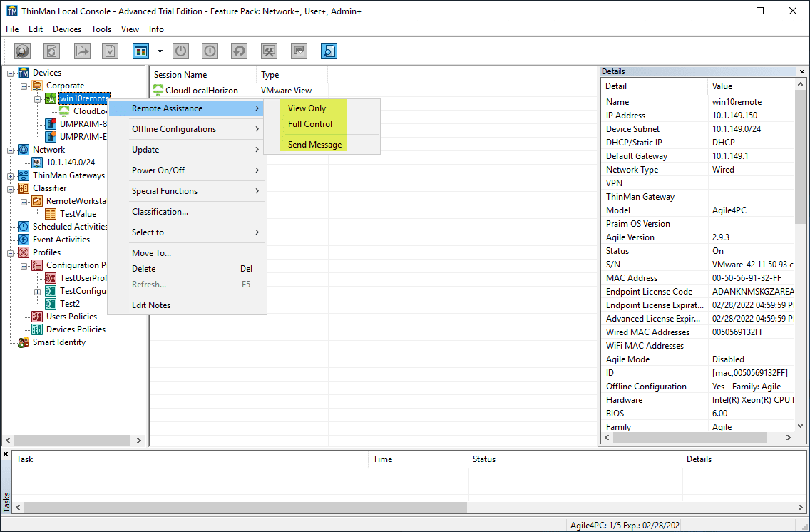Image resolution: width=810 pixels, height=532 pixels.
Task: Click the Users Policies icon
Action: [x=37, y=317]
